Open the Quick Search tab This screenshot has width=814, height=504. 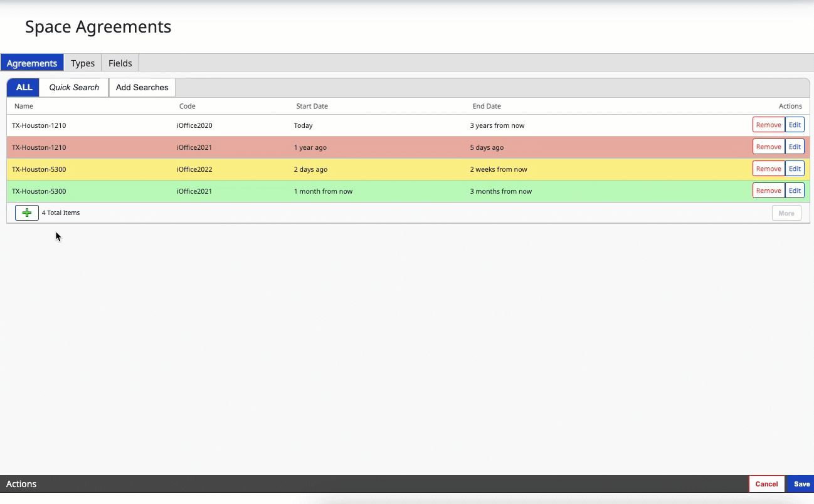73,87
